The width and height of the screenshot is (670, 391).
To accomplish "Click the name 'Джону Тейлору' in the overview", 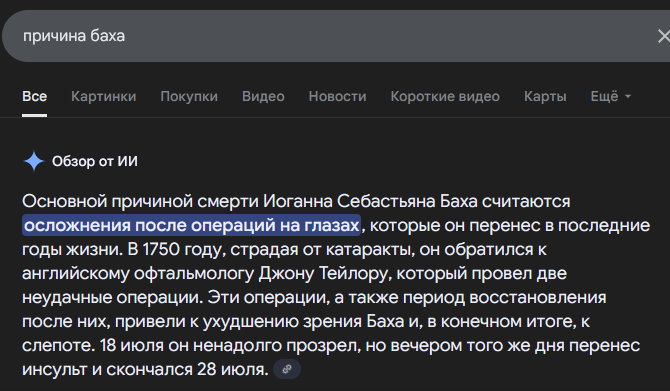I will click(x=325, y=273).
